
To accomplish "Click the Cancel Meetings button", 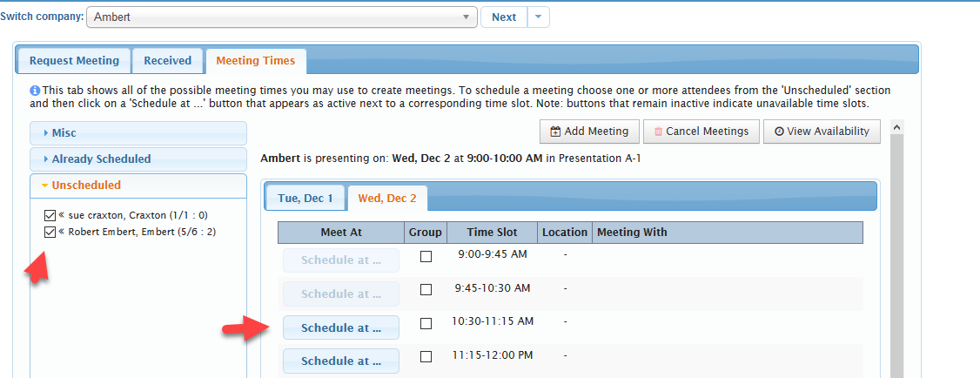I will pos(701,132).
